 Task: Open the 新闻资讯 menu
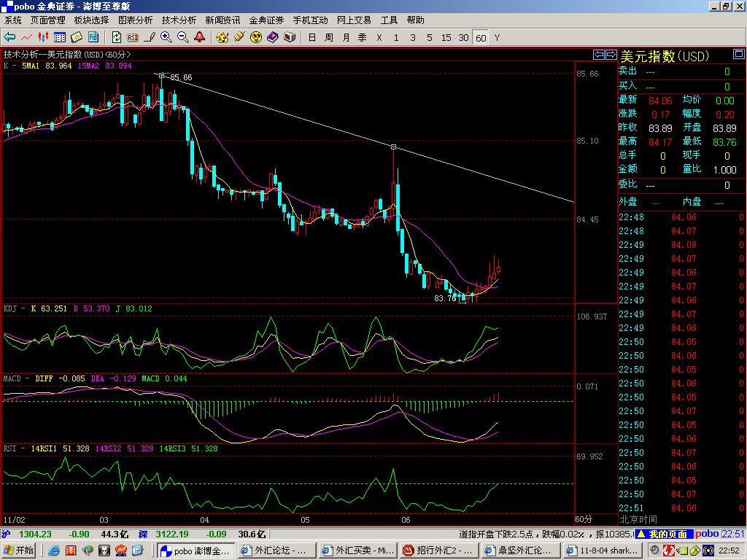pos(222,20)
